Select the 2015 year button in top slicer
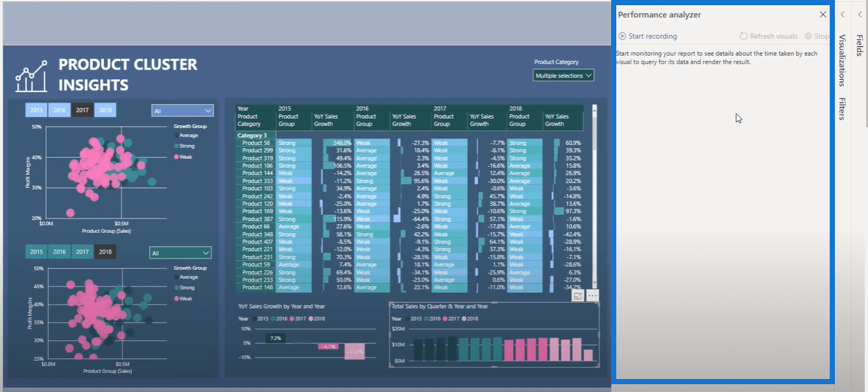Screen dimensions: 868x392 (36, 110)
